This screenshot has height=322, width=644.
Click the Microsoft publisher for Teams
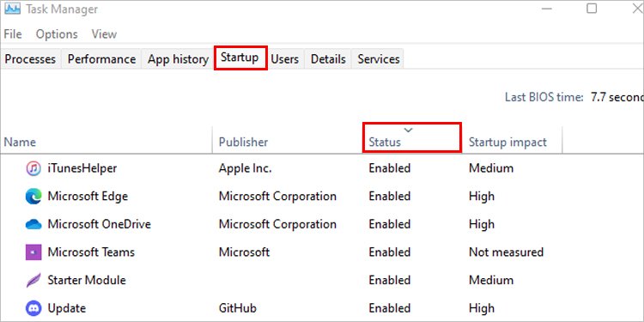point(244,252)
